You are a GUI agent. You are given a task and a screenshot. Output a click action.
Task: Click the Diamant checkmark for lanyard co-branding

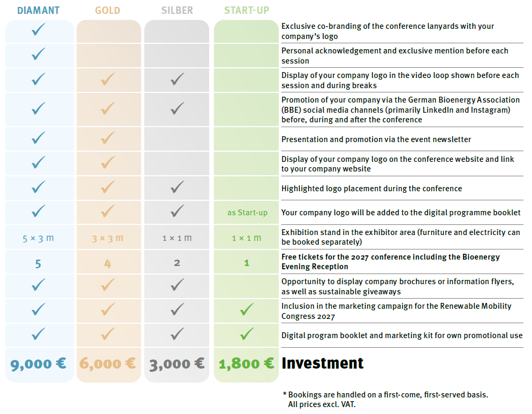(38, 30)
